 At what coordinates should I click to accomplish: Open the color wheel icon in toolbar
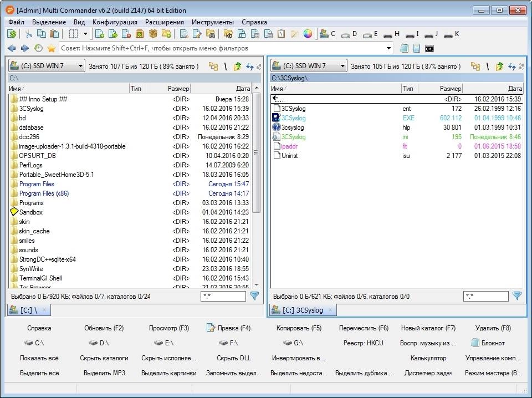coord(308,34)
